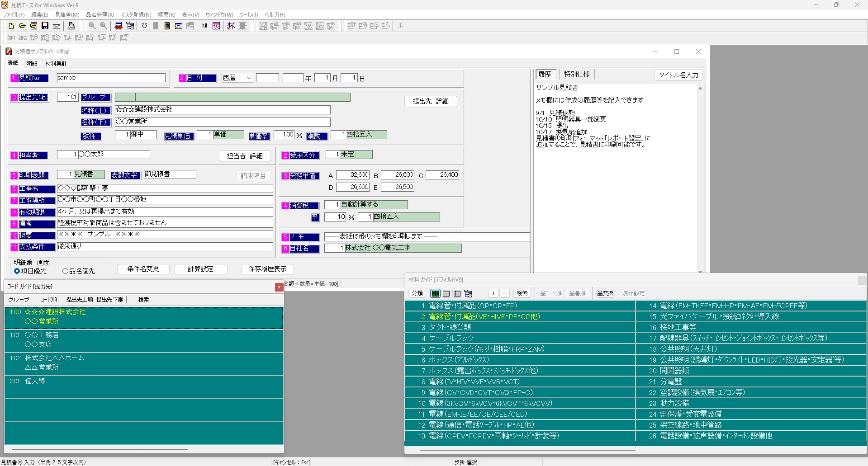Image resolution: width=868 pixels, height=466 pixels.
Task: Open the 品名管理(K) menu
Action: coord(100,15)
